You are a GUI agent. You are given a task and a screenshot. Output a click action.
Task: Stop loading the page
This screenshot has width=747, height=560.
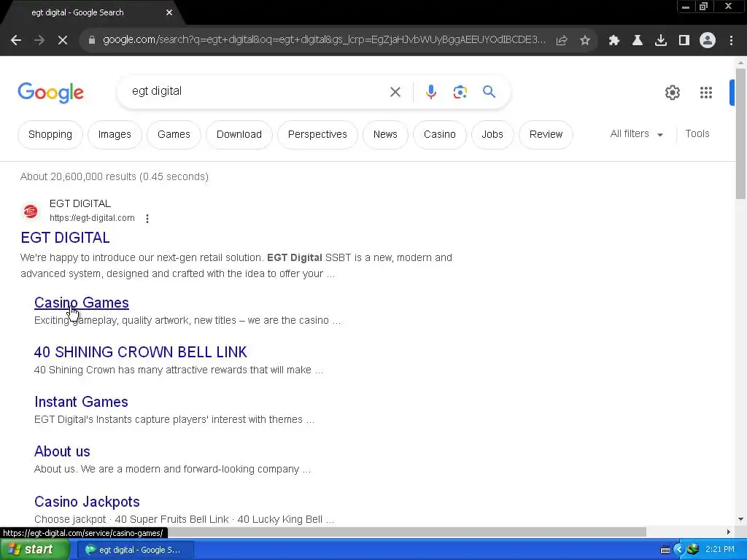pyautogui.click(x=63, y=41)
